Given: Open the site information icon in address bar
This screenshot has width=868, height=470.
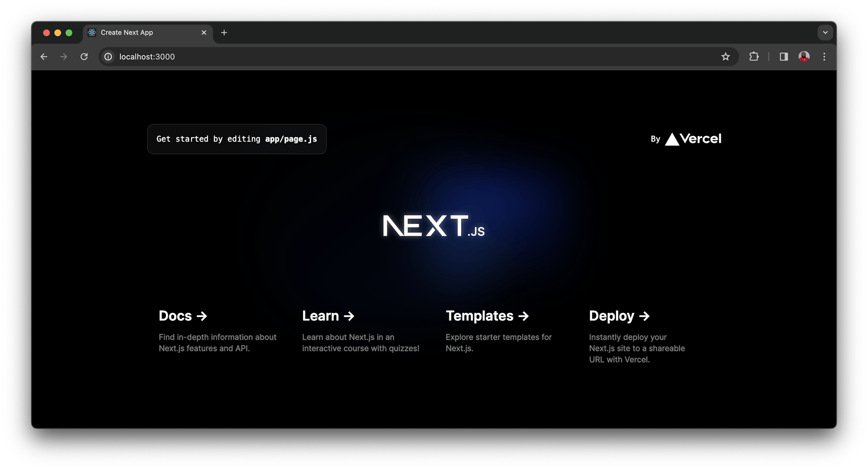Looking at the screenshot, I should [x=108, y=56].
